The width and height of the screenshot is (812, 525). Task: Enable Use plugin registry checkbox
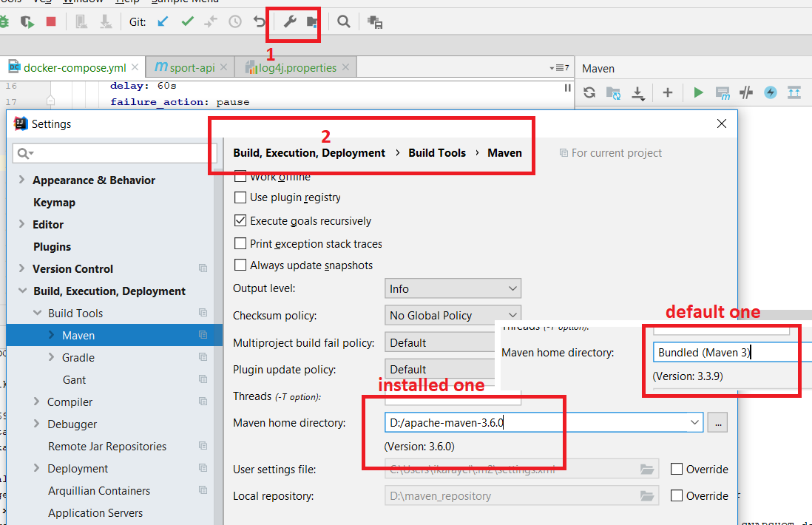[240, 197]
